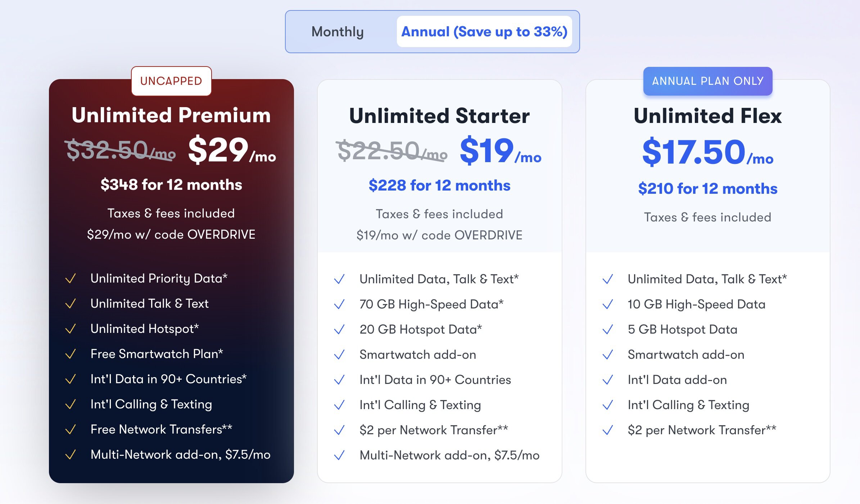
Task: Click checkmark beside Unlimited Priority Data
Action: point(71,279)
